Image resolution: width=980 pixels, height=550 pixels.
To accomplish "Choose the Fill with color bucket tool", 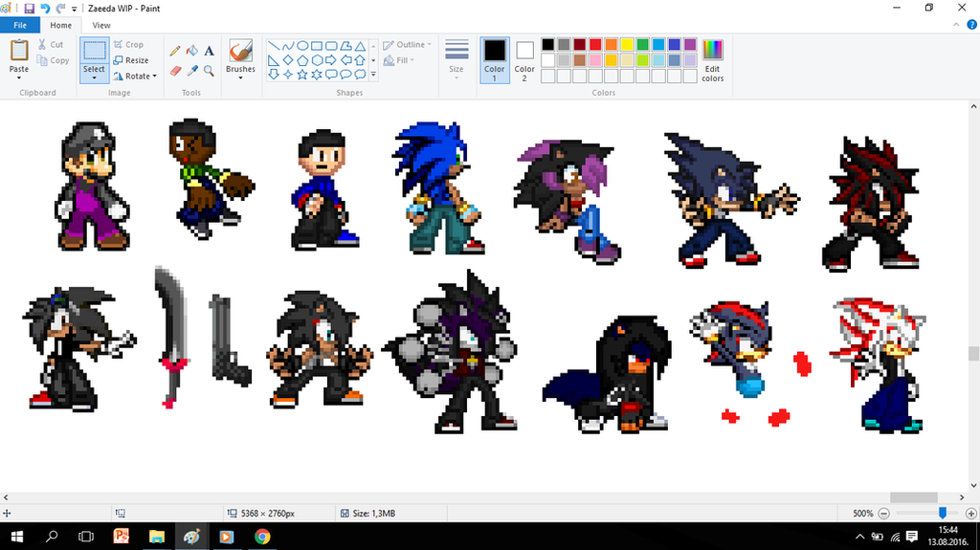I will pyautogui.click(x=191, y=51).
